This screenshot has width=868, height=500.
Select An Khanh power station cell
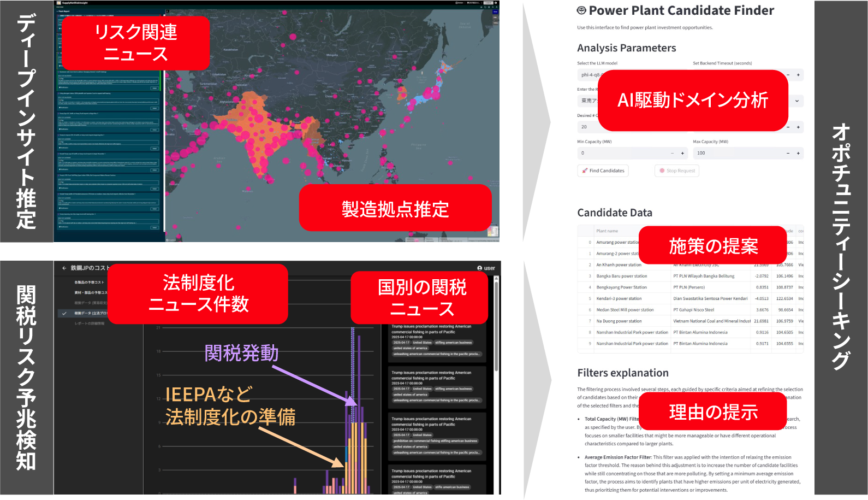[x=633, y=264]
